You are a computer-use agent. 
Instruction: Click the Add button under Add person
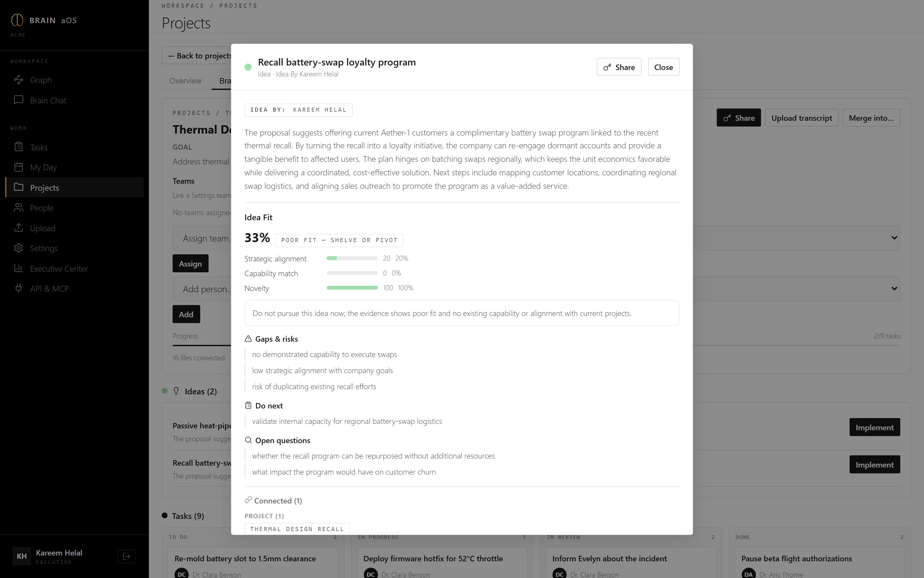click(186, 314)
